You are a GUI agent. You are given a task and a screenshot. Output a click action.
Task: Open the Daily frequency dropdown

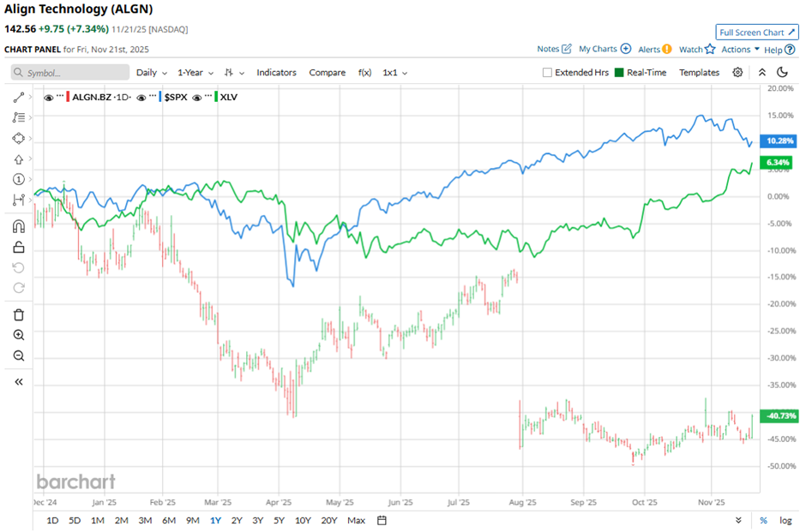pos(151,73)
